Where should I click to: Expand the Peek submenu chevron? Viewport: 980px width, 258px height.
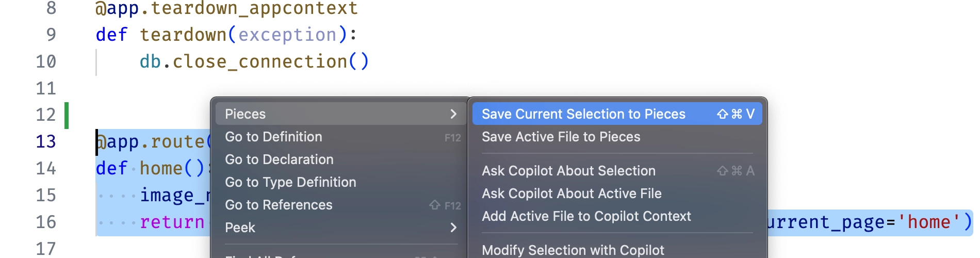click(453, 228)
